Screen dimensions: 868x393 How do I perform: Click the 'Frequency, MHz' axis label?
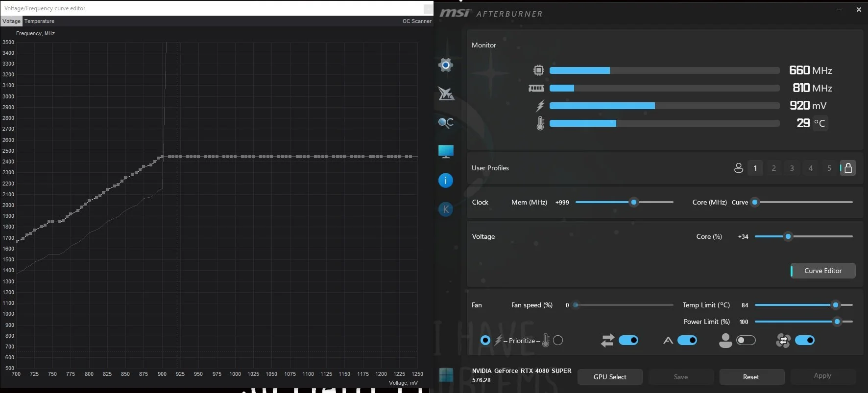35,33
